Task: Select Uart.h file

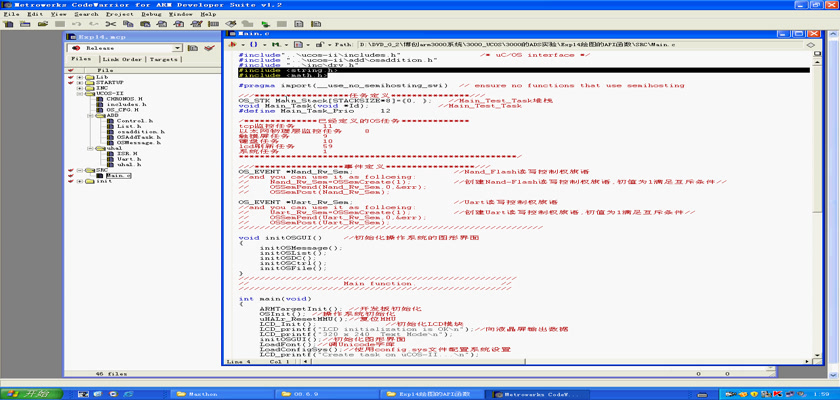Action: click(x=129, y=159)
